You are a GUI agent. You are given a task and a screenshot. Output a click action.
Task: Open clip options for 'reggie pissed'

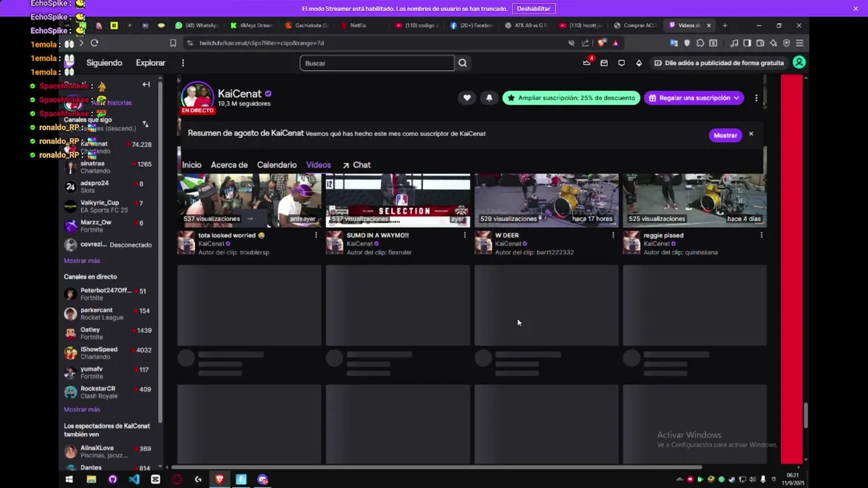click(x=762, y=235)
